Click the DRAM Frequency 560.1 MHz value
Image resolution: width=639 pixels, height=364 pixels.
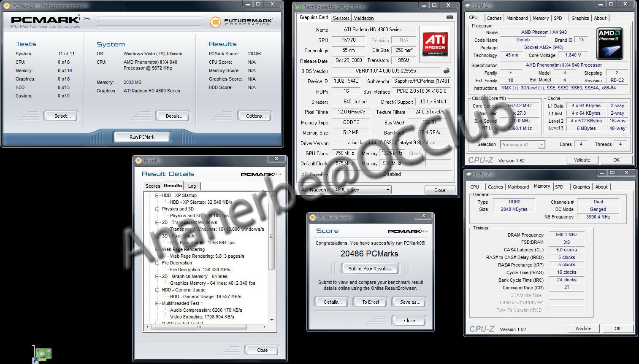point(566,235)
